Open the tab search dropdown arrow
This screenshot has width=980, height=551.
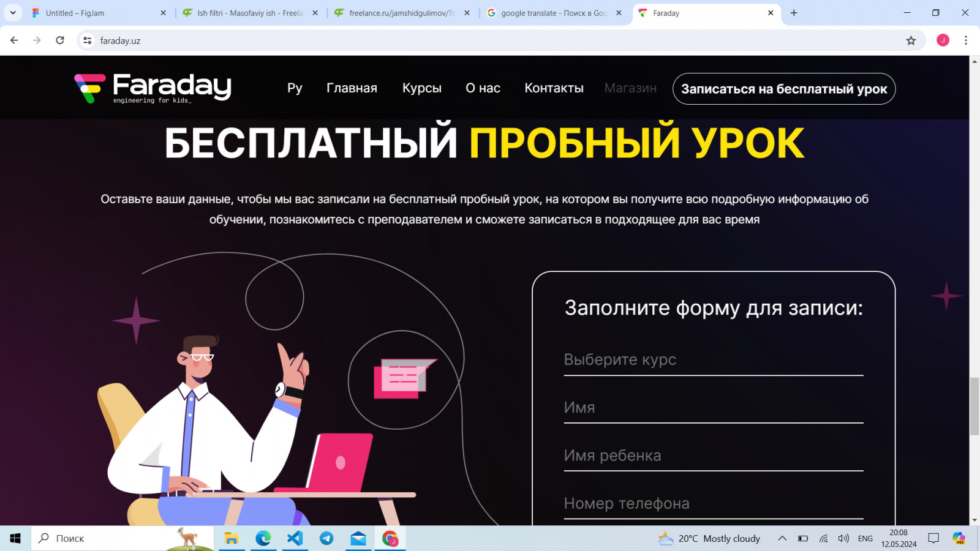pyautogui.click(x=13, y=13)
